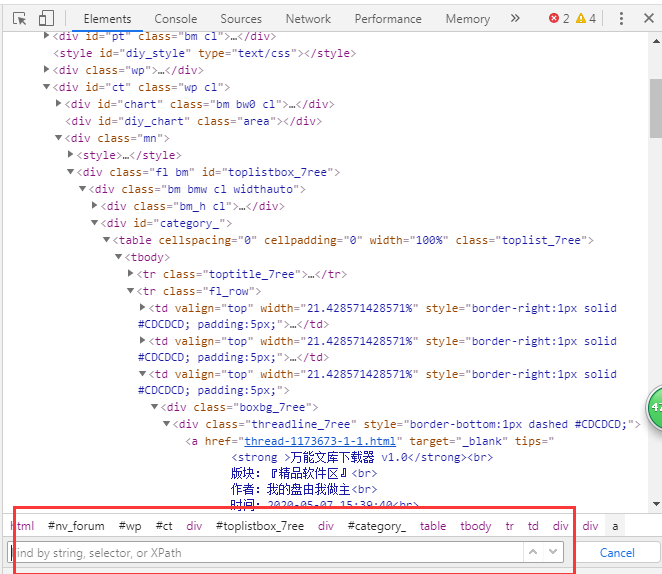Select the 作者: 我的盘由我做主 line

pos(304,490)
